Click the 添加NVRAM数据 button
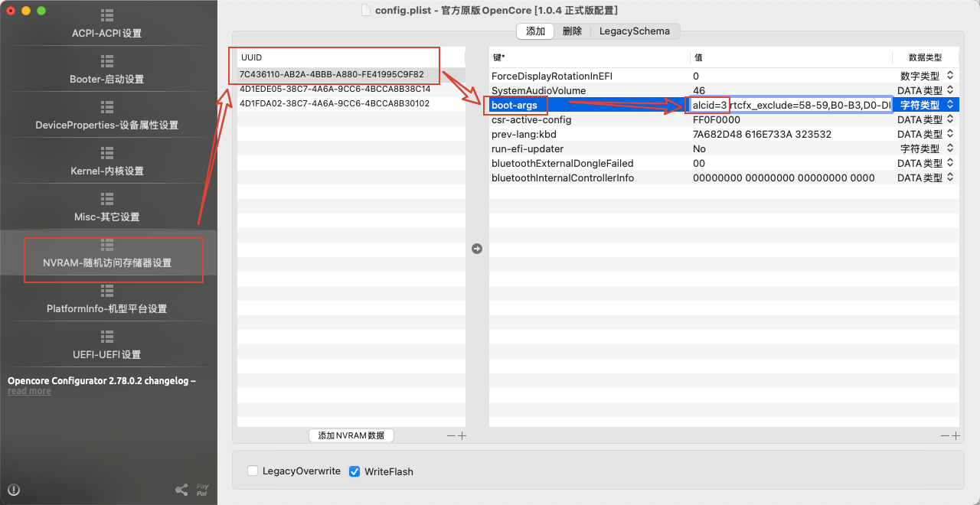980x505 pixels. (351, 435)
